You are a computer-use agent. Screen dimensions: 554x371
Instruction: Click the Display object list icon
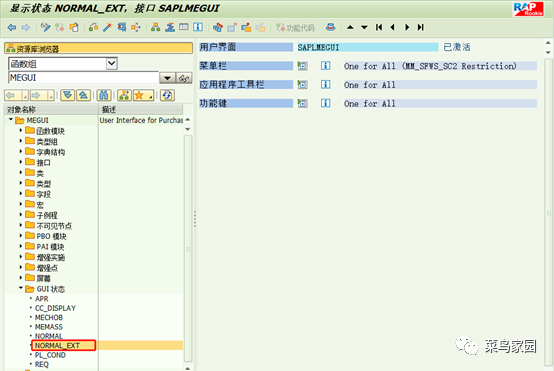(x=136, y=27)
